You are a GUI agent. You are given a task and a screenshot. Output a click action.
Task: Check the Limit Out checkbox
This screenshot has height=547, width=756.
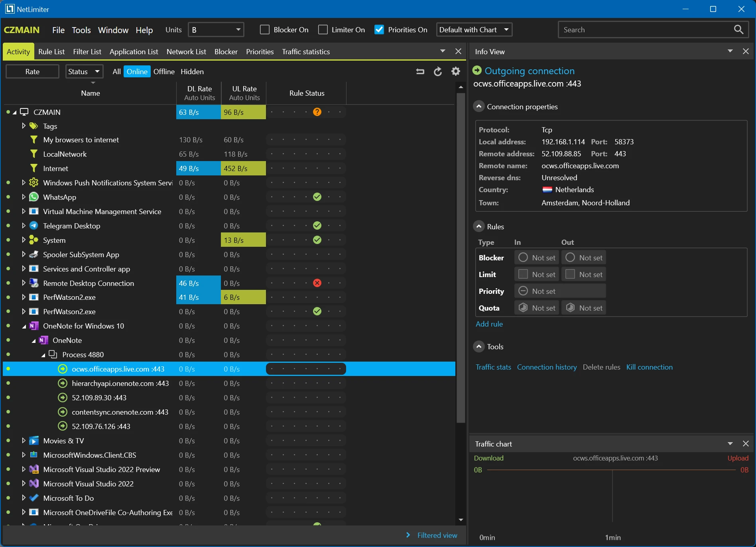click(570, 274)
